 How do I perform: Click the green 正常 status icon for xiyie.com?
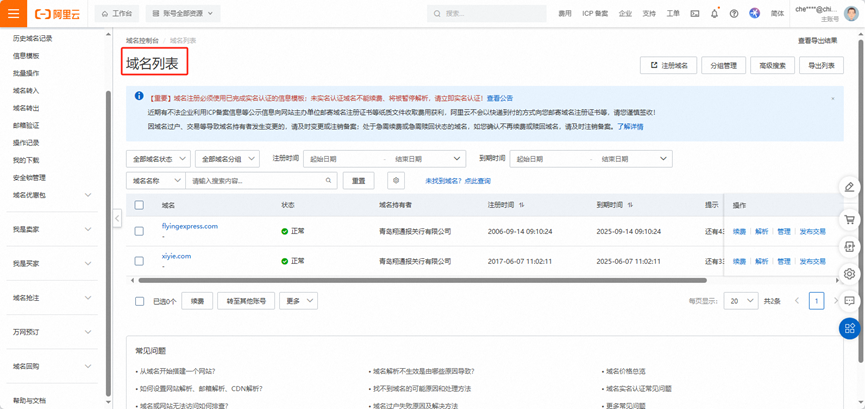click(x=285, y=261)
